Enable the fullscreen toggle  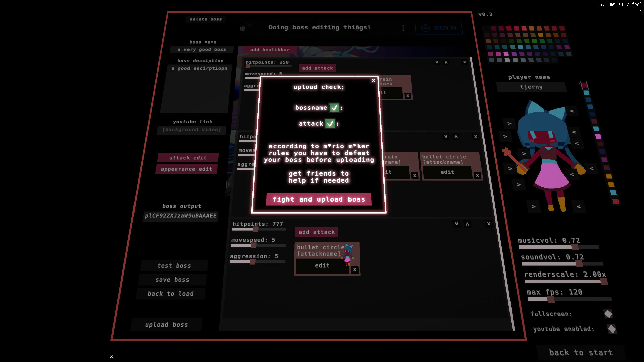point(608,314)
